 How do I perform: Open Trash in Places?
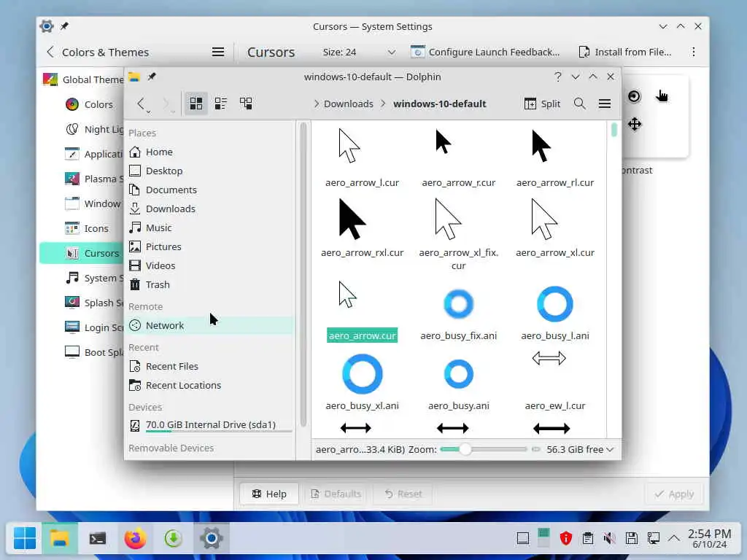click(209, 284)
